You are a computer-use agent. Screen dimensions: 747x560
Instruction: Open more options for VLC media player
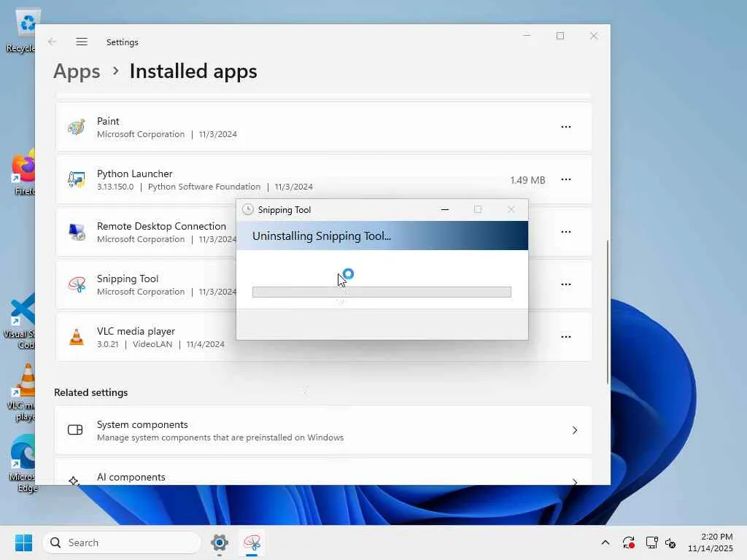[x=566, y=337]
